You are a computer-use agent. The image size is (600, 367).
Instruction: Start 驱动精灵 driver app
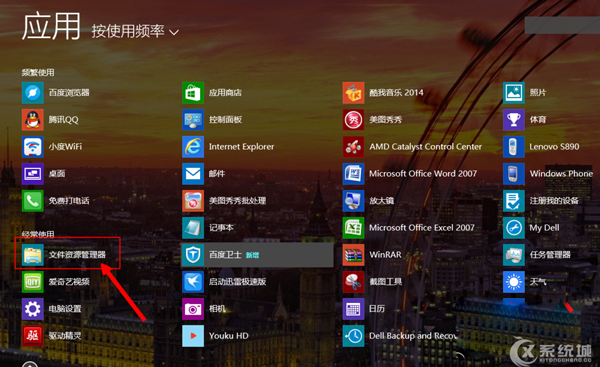point(52,336)
